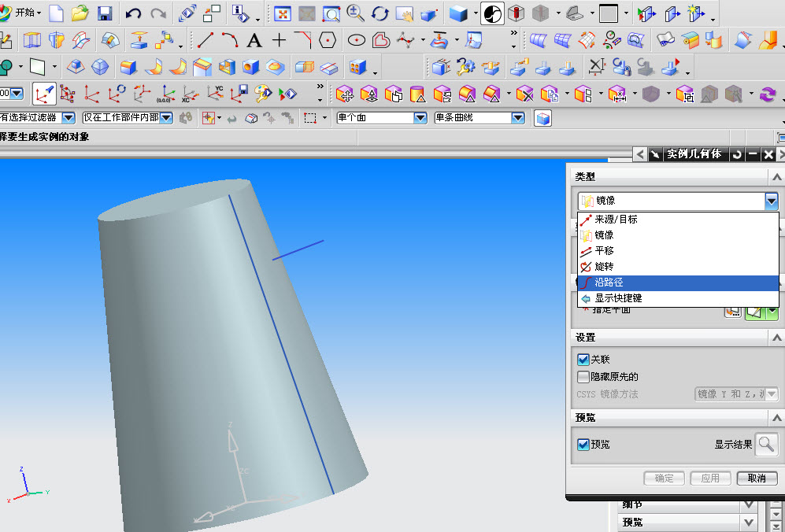This screenshot has width=785, height=532.
Task: Click the Fit view icon
Action: 283,13
